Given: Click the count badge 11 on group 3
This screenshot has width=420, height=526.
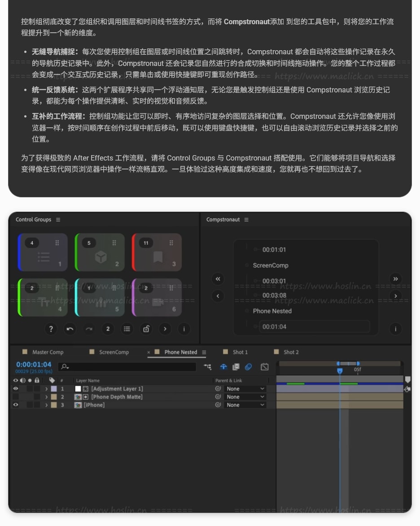Looking at the screenshot, I should [x=146, y=243].
